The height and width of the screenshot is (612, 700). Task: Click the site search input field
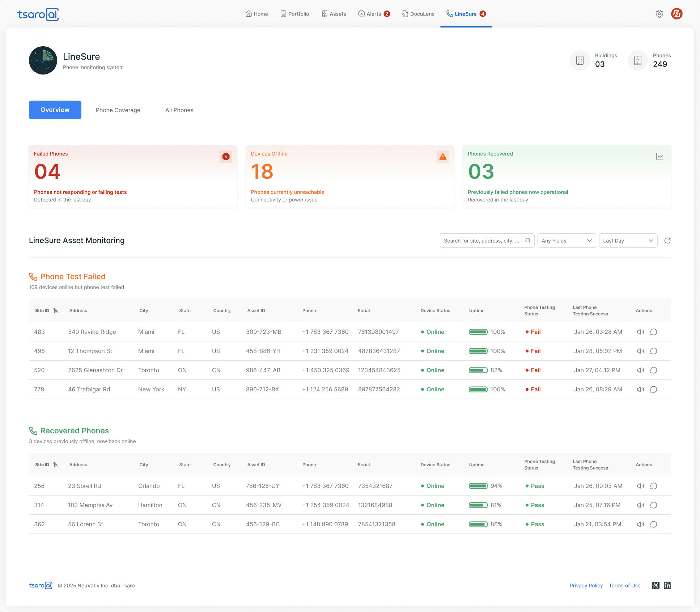(x=481, y=241)
